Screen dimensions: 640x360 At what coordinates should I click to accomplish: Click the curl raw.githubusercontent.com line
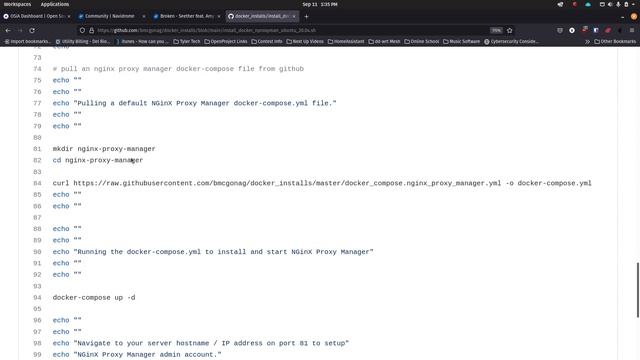(x=322, y=183)
